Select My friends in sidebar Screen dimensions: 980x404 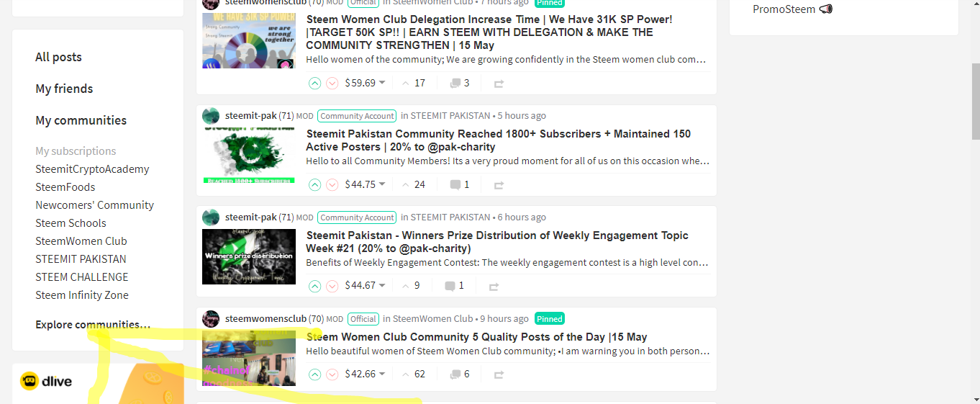[x=64, y=89]
